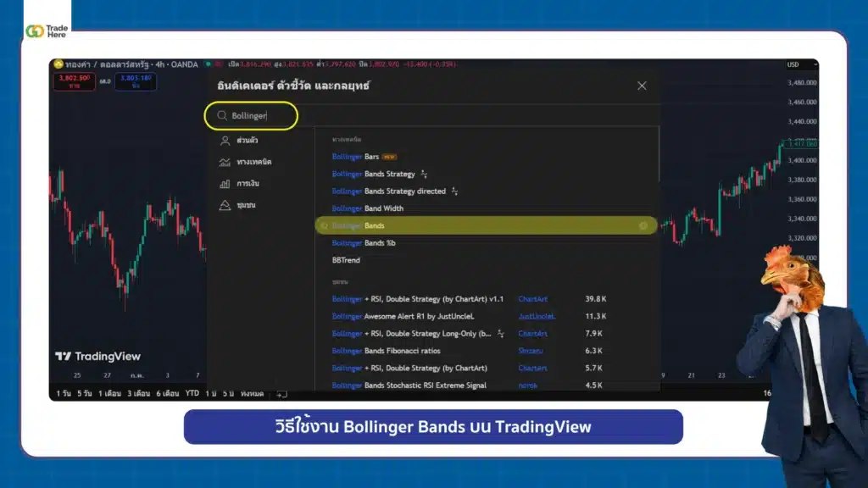Click the NEW badge next to Bollinger Bars
The height and width of the screenshot is (488, 868).
(x=391, y=156)
